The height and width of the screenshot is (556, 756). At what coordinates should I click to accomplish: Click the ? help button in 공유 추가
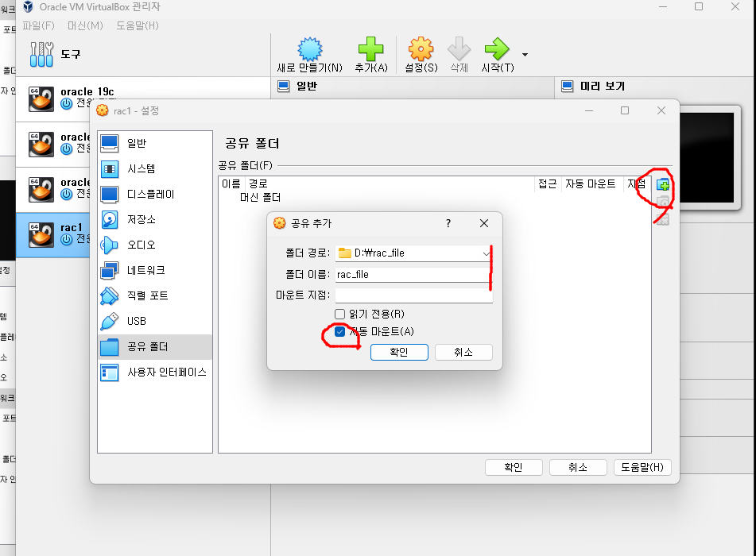click(x=448, y=223)
